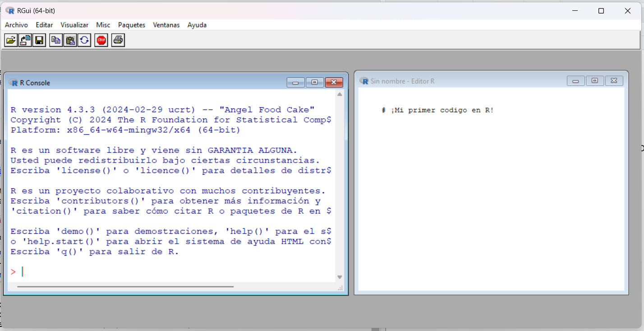This screenshot has width=644, height=331.
Task: Maximize the main RGui window
Action: pyautogui.click(x=601, y=11)
